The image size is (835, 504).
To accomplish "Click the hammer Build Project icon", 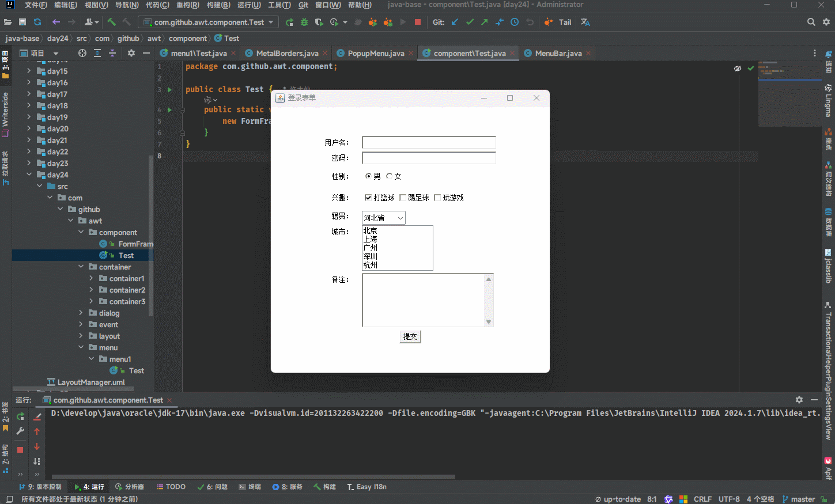I will pos(112,22).
